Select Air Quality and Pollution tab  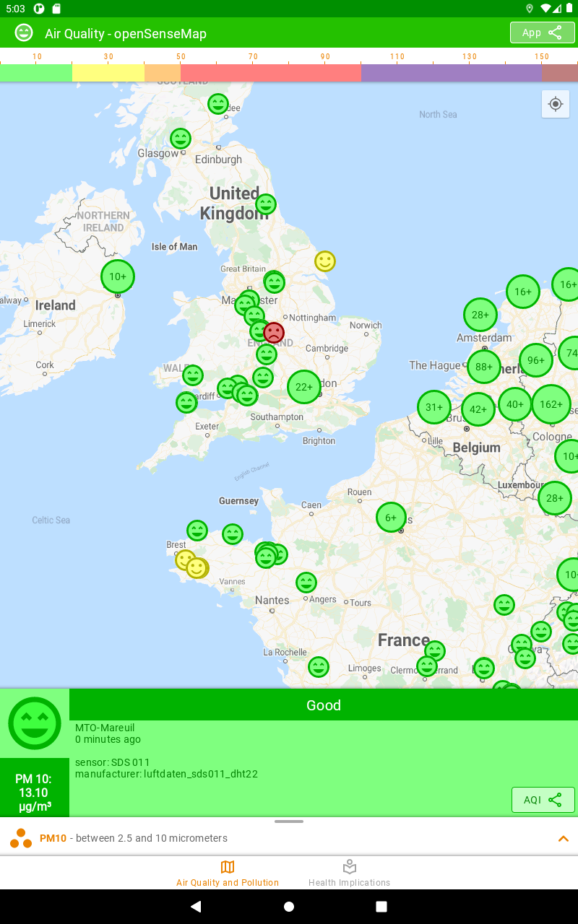click(x=228, y=872)
